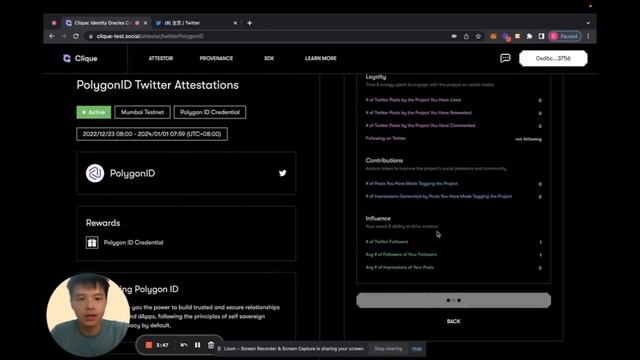This screenshot has height=360, width=640.
Task: Open the extension icon with red badge
Action: point(506,37)
